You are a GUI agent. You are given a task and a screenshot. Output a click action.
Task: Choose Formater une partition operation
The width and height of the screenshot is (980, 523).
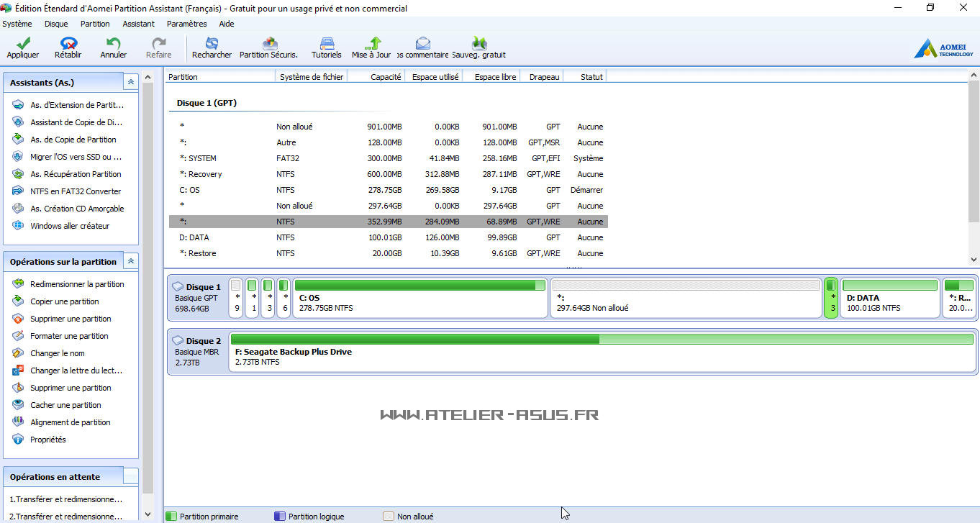click(x=69, y=336)
